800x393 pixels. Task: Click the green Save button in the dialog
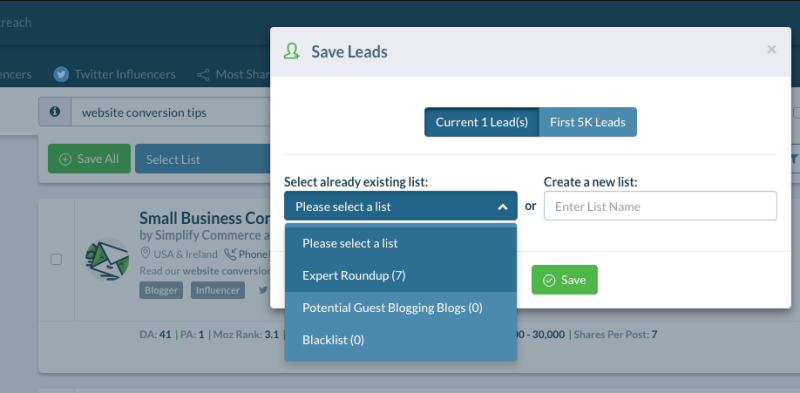(x=564, y=280)
